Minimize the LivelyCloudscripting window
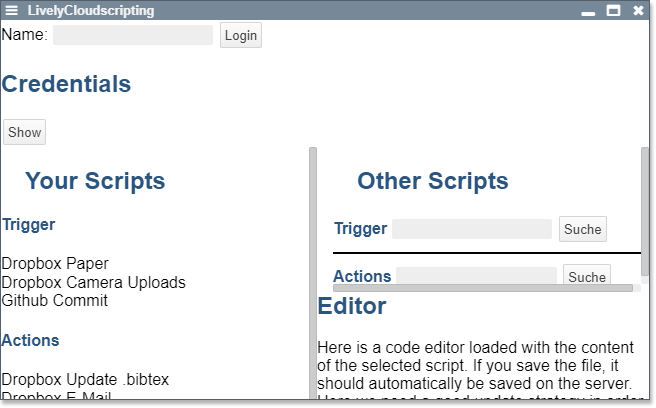This screenshot has height=408, width=656. tap(588, 11)
